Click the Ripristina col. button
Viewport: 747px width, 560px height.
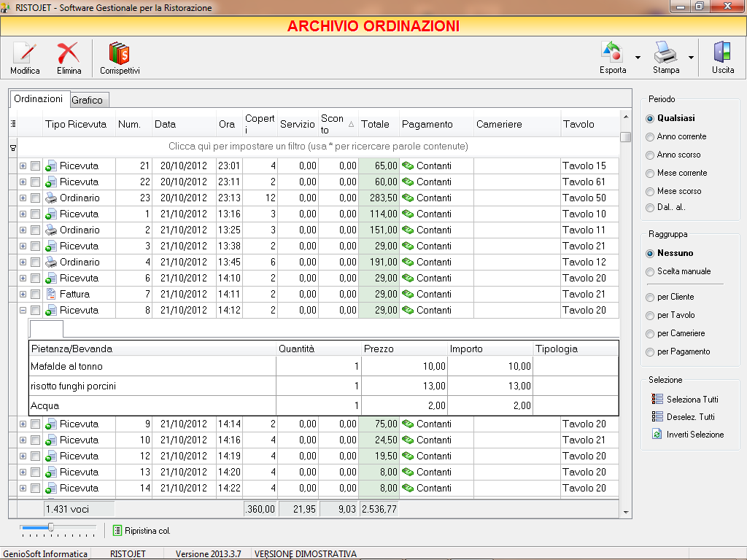coord(142,531)
